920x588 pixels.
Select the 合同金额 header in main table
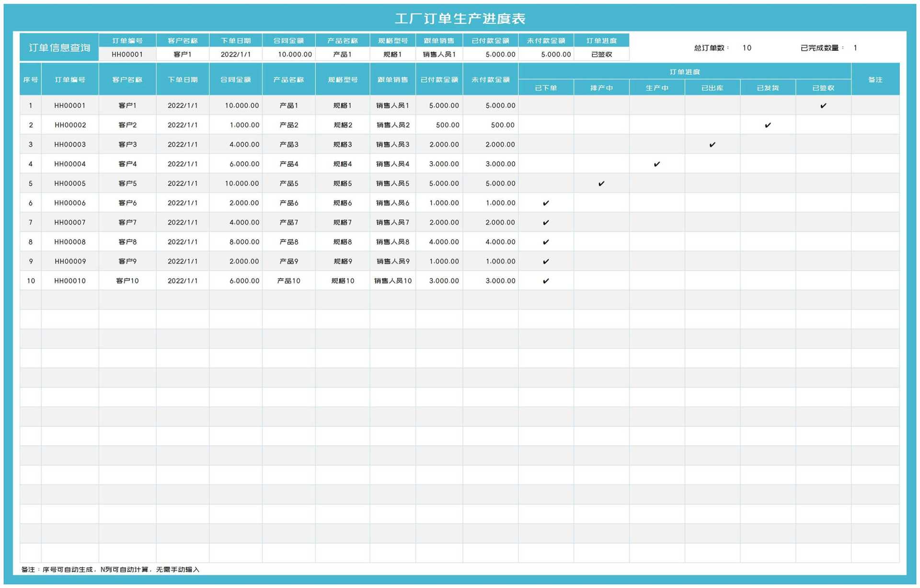(x=235, y=80)
